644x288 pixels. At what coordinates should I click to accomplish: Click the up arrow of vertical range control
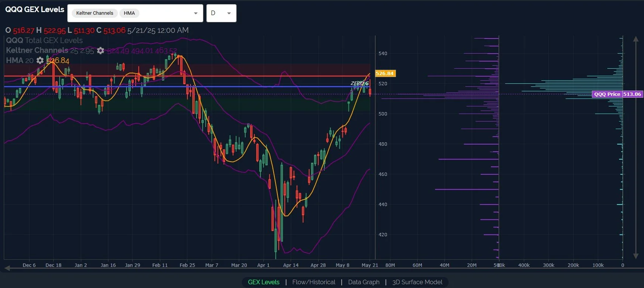tap(636, 39)
